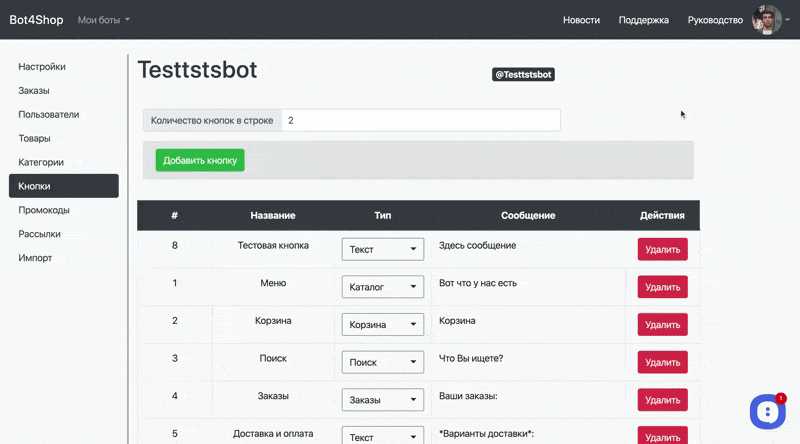
Task: Expand the Мои боты dropdown
Action: [104, 20]
